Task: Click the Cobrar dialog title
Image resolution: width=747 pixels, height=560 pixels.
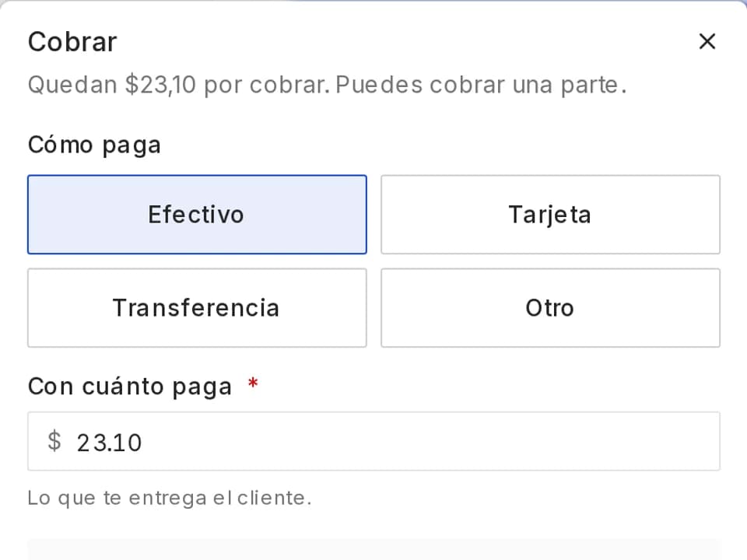Action: coord(72,42)
